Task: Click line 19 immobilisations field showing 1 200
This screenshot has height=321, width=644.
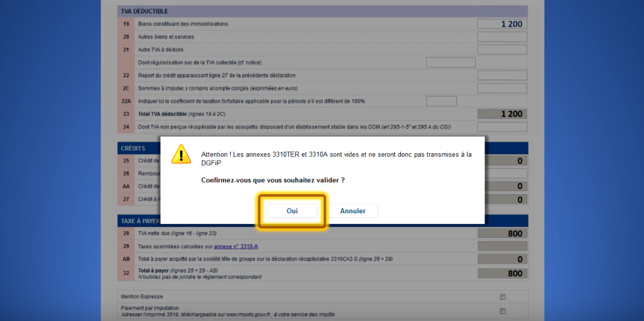Action: pyautogui.click(x=501, y=24)
